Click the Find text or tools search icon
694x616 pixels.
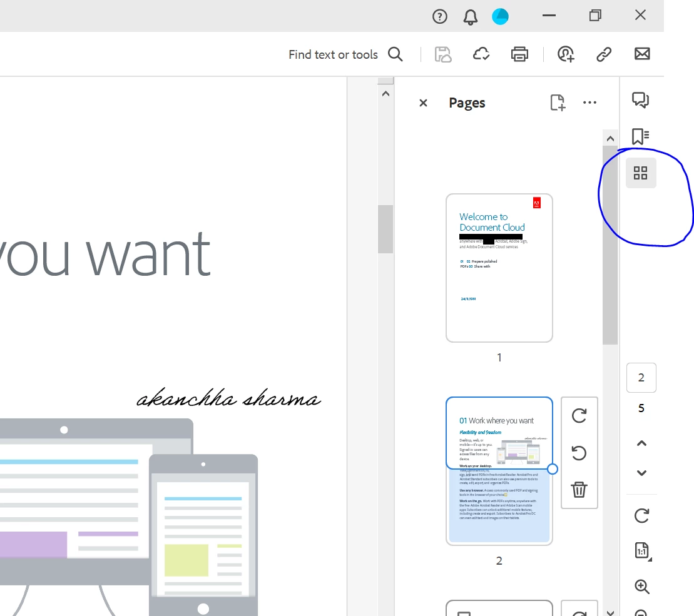click(395, 54)
